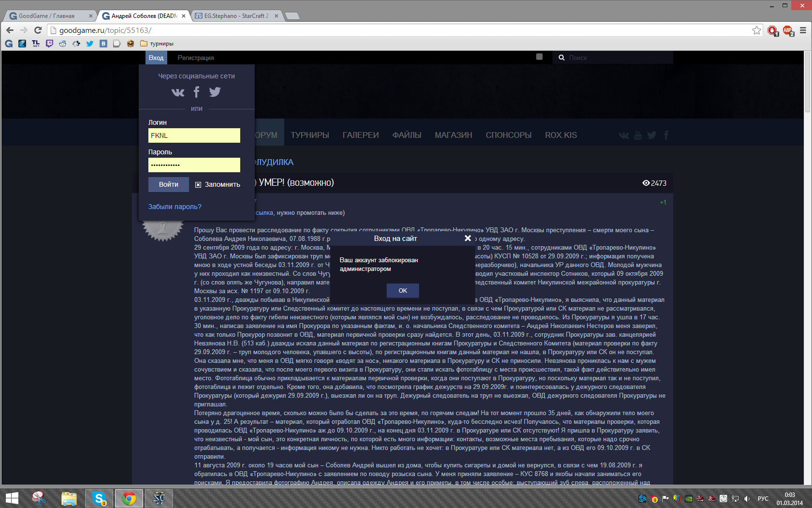Viewport: 812px width, 508px height.
Task: Open the турниры bookmarks folder
Action: [157, 44]
